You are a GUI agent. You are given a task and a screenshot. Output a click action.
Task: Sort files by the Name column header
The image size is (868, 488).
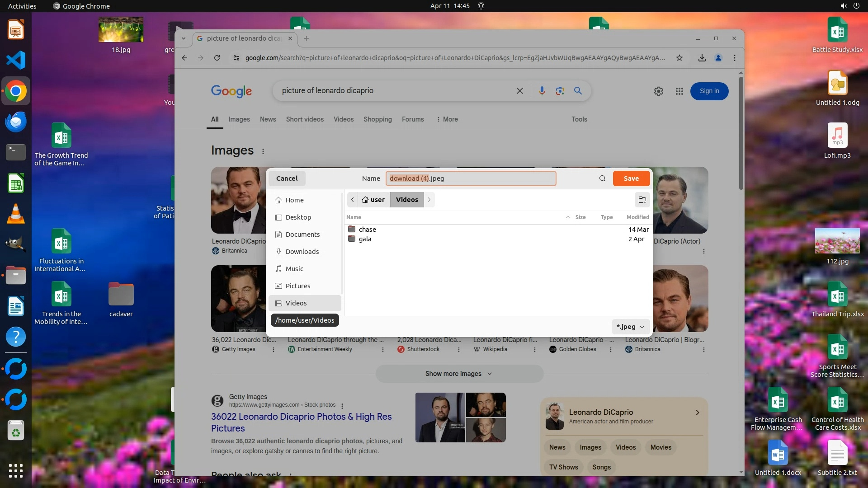[x=354, y=217]
